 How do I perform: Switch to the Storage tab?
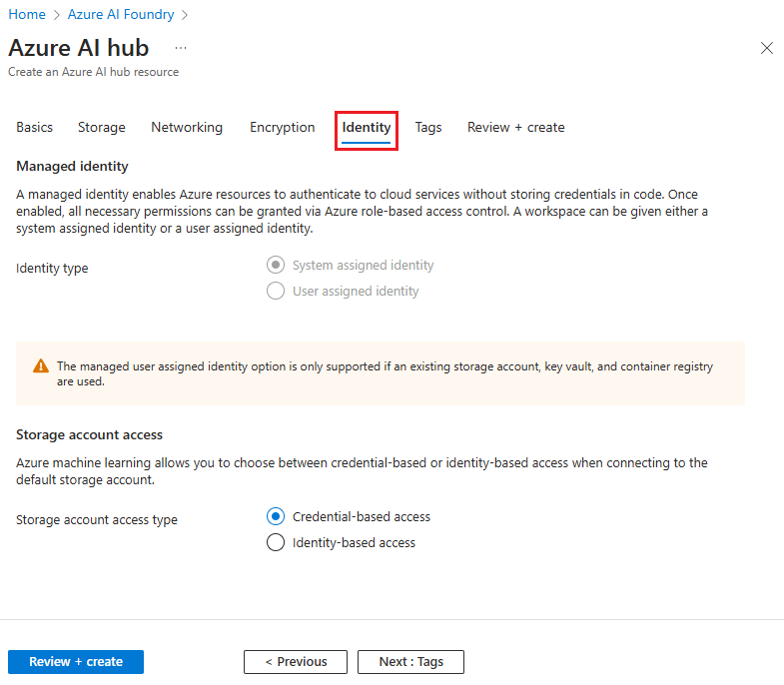pos(102,127)
